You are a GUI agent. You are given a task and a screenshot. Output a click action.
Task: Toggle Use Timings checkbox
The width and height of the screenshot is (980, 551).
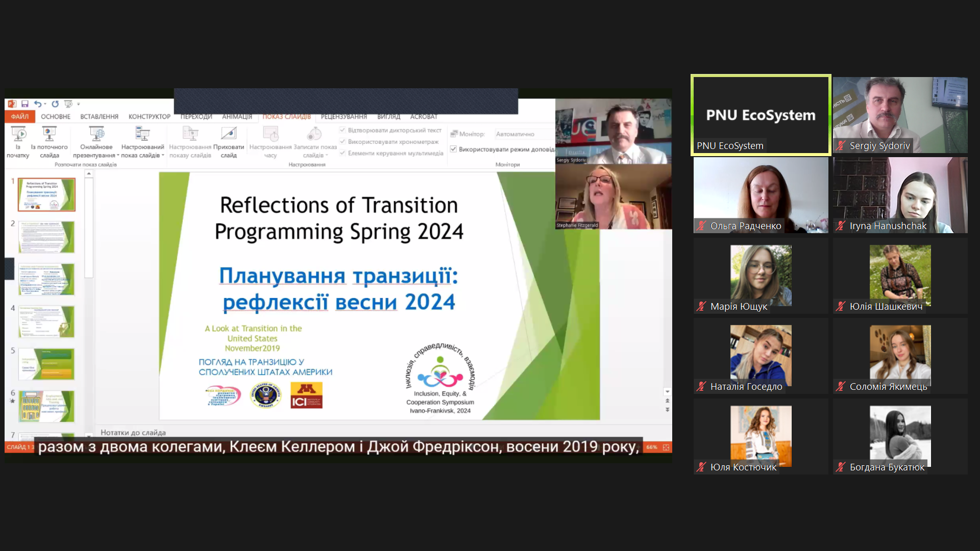[x=342, y=142]
